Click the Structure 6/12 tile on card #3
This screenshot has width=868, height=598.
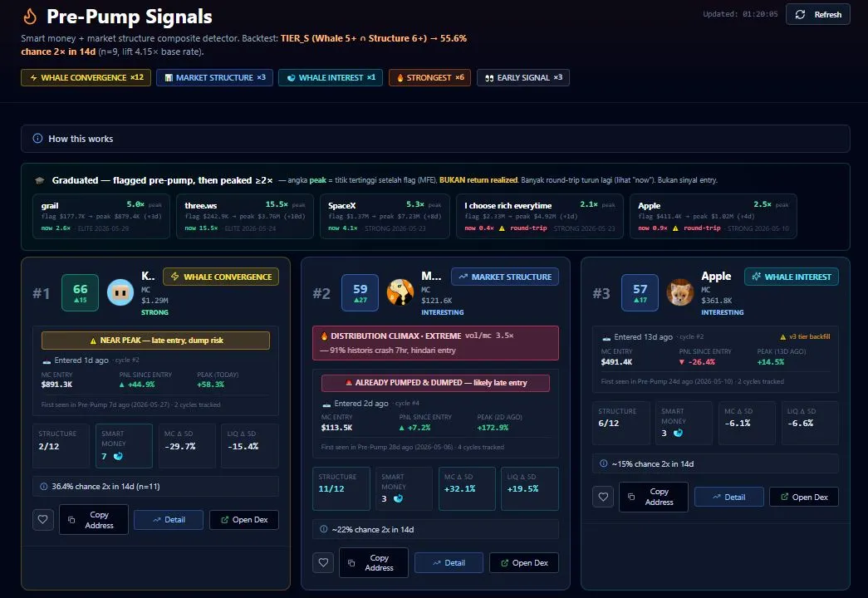pos(620,423)
